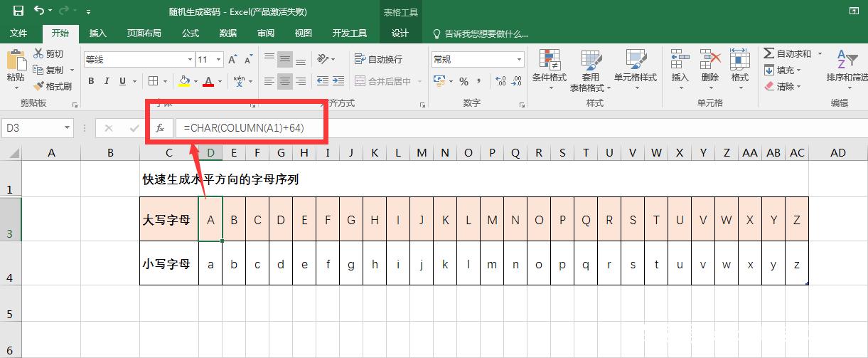The width and height of the screenshot is (868, 358).
Task: Click Wrap Text (自动换行)
Action: tap(378, 59)
